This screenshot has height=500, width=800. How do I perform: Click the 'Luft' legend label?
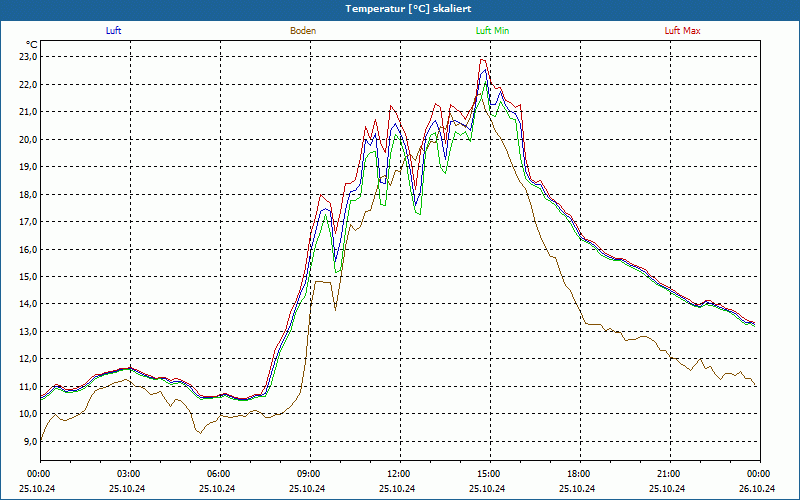113,31
